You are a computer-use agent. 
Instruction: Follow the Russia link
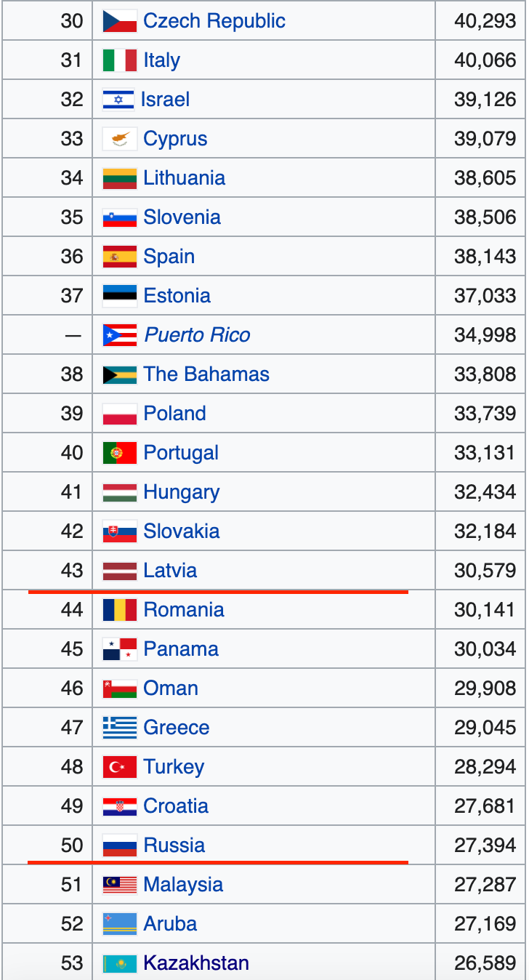(x=174, y=846)
